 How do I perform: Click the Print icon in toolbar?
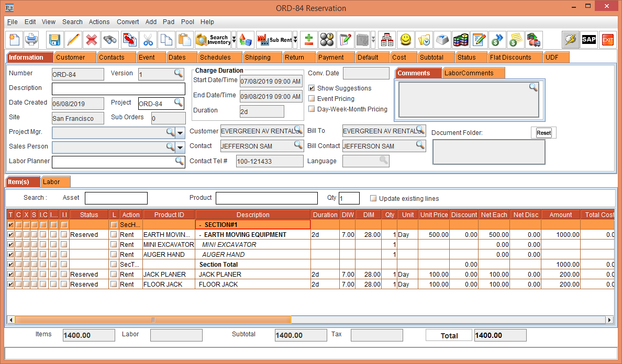point(32,40)
